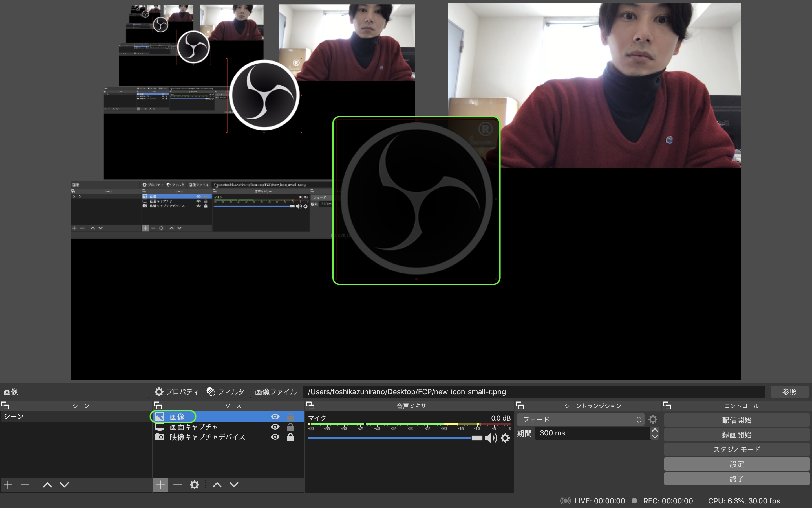
Task: Open マイク audio settings gear
Action: [505, 438]
